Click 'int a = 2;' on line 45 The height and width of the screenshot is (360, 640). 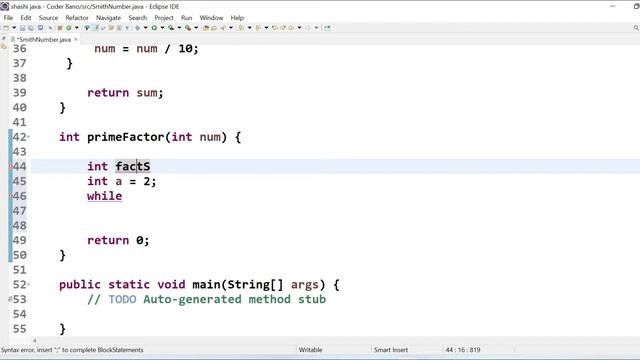tap(122, 181)
